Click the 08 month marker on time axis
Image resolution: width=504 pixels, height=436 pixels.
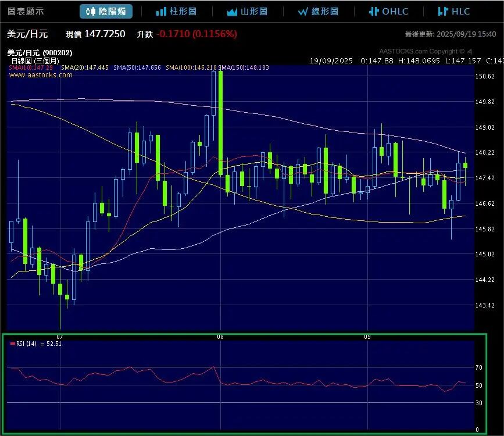coord(220,337)
